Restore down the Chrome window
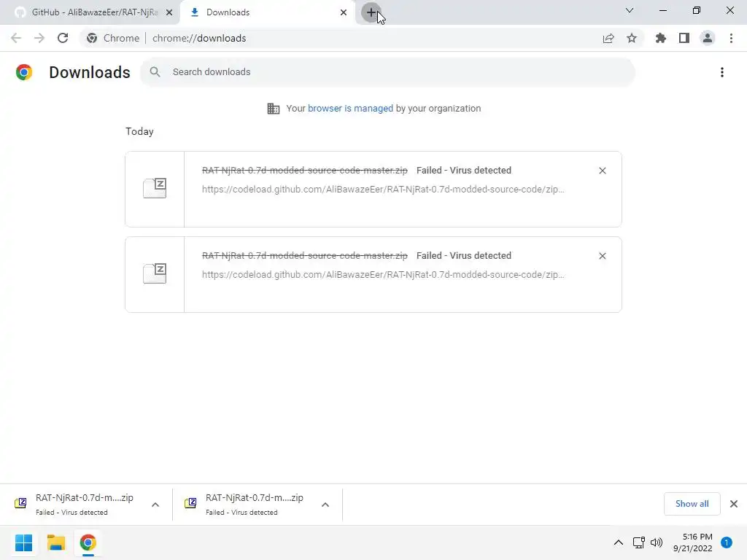The height and width of the screenshot is (560, 747). click(697, 10)
